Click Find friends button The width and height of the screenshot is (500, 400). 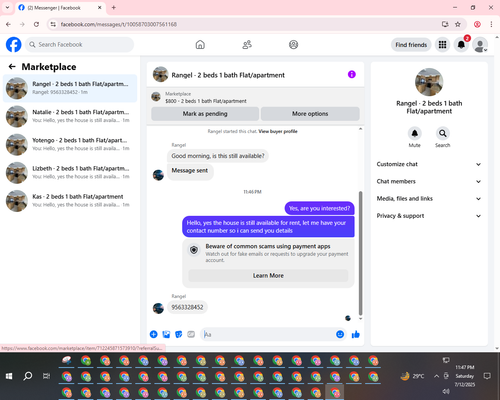[411, 45]
